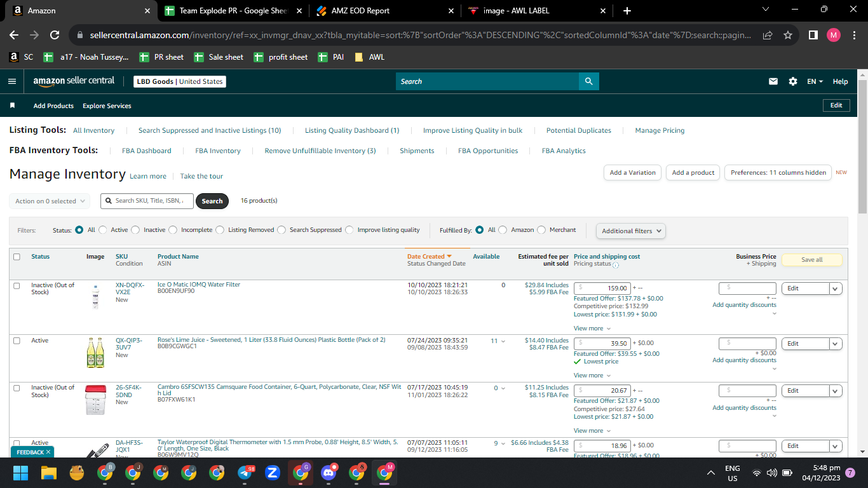Open the Action on 0 selected dropdown
Viewport: 868px width, 488px height.
[50, 201]
